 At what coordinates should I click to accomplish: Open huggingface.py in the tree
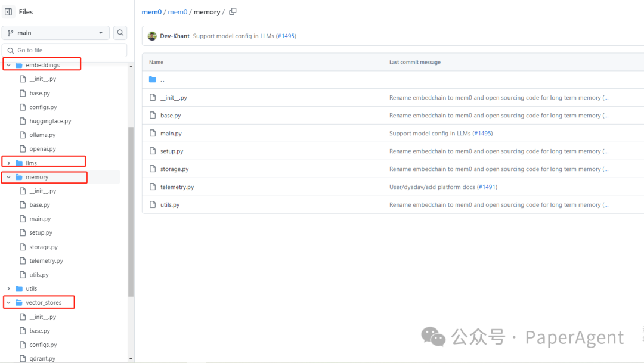(x=50, y=121)
